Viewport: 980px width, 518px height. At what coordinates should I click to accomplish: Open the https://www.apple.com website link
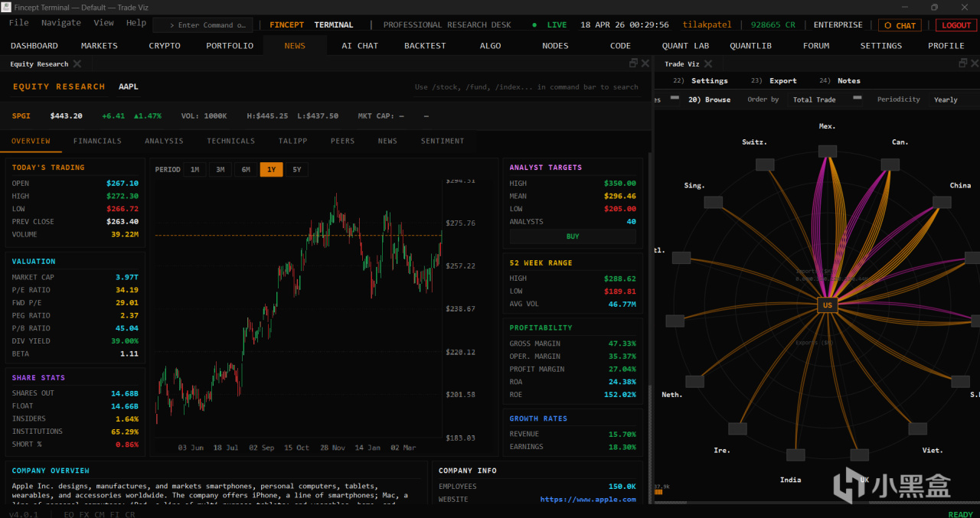(588, 499)
